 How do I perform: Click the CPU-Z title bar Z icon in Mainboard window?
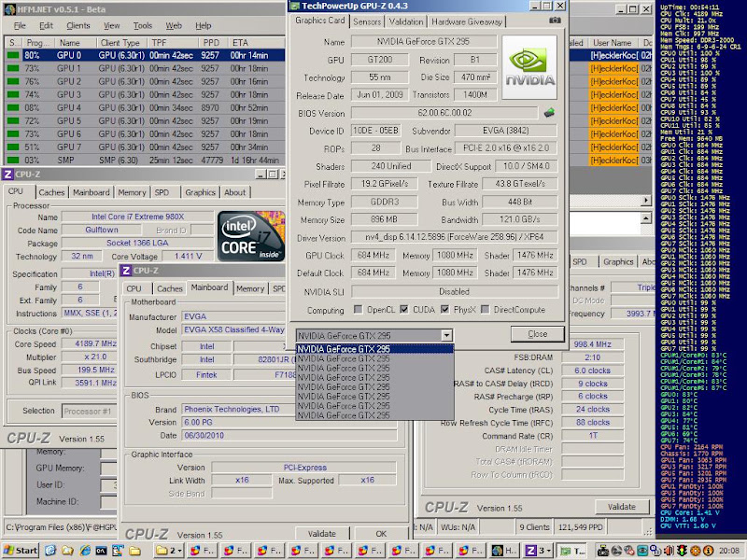click(x=126, y=271)
